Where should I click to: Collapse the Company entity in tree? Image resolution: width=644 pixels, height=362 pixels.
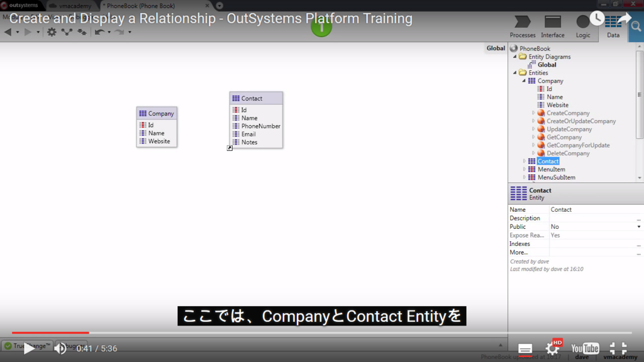click(x=524, y=81)
